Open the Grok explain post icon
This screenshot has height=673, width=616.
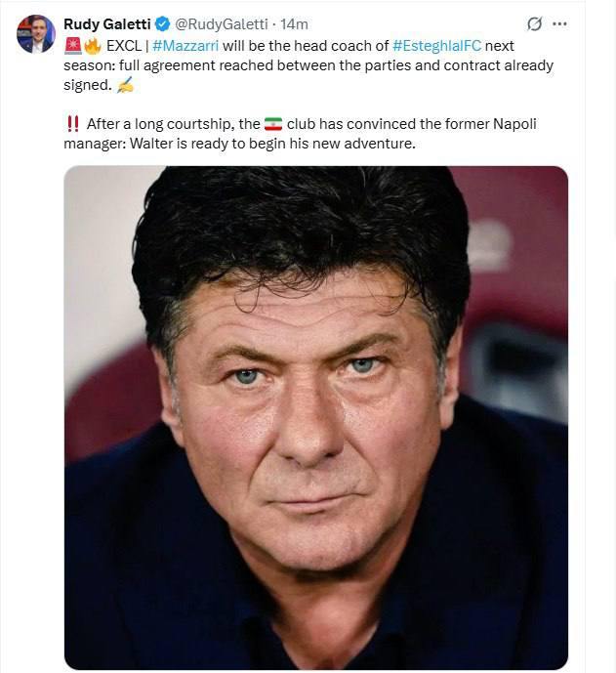click(x=534, y=24)
